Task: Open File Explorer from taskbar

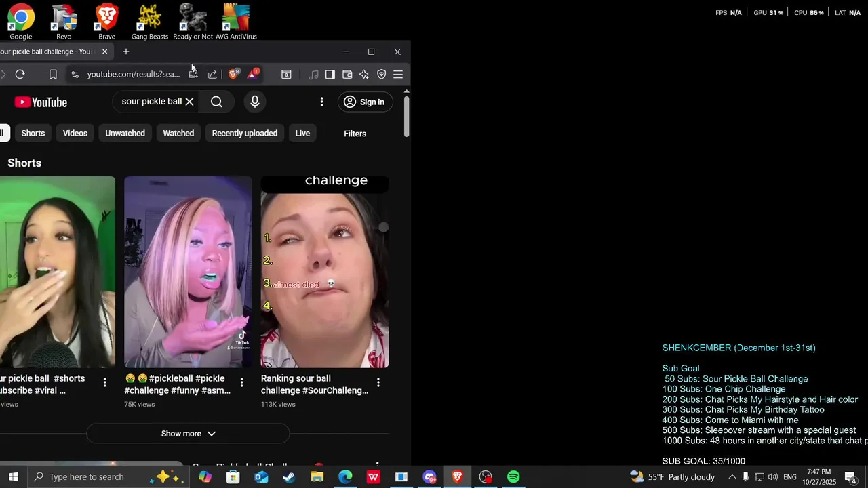Action: tap(317, 477)
